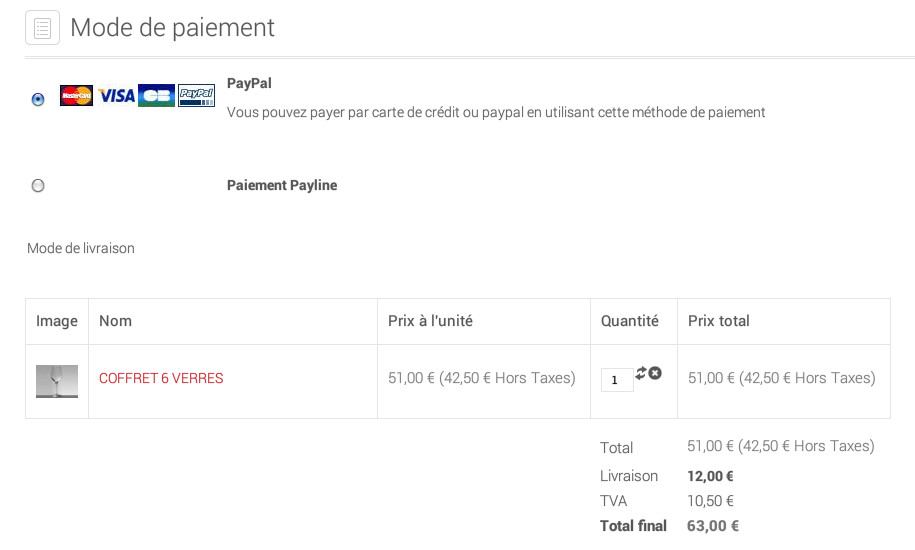Click the CB carte bancaire logo

[156, 95]
